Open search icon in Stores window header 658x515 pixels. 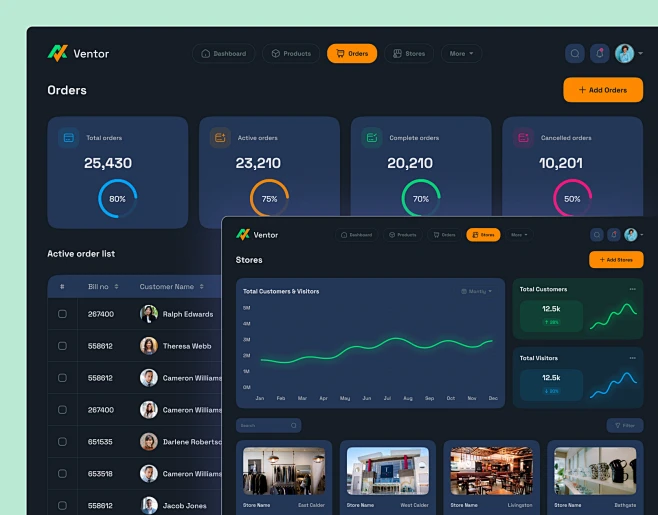597,235
